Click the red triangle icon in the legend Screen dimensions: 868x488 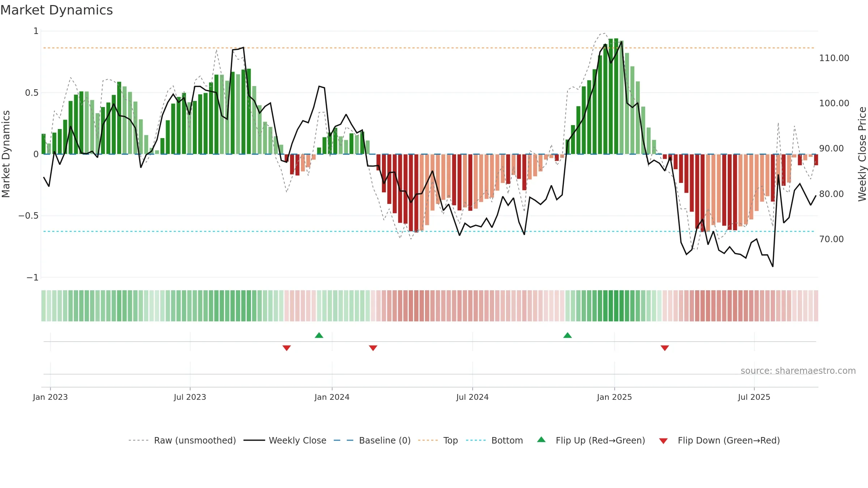coord(663,441)
